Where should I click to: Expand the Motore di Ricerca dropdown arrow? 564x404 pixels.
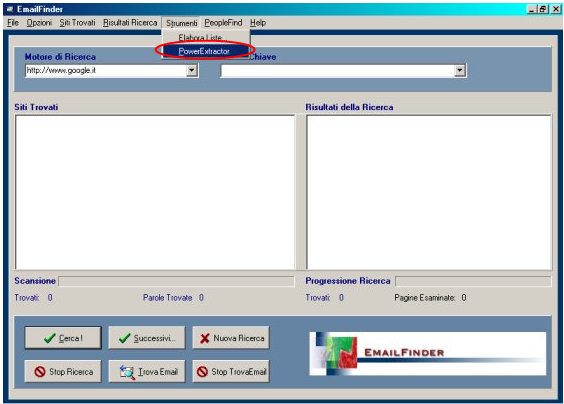pos(192,70)
